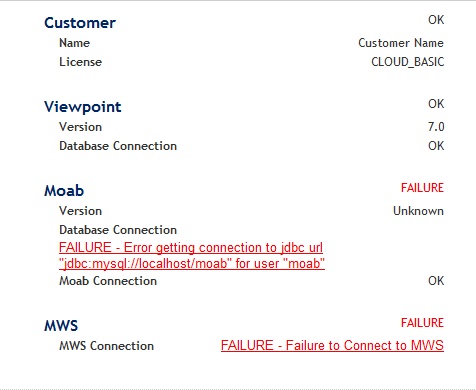Select the MWS section heading
476x390 pixels.
tap(61, 326)
